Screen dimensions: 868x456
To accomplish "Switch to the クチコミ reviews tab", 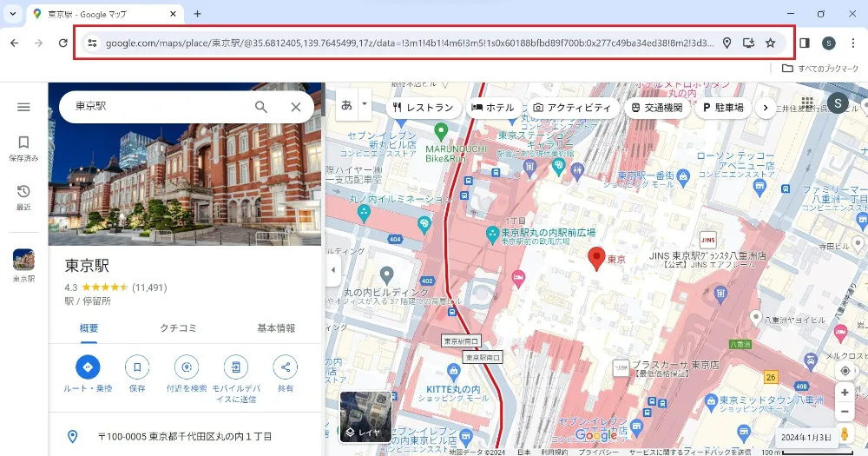I will pyautogui.click(x=178, y=328).
